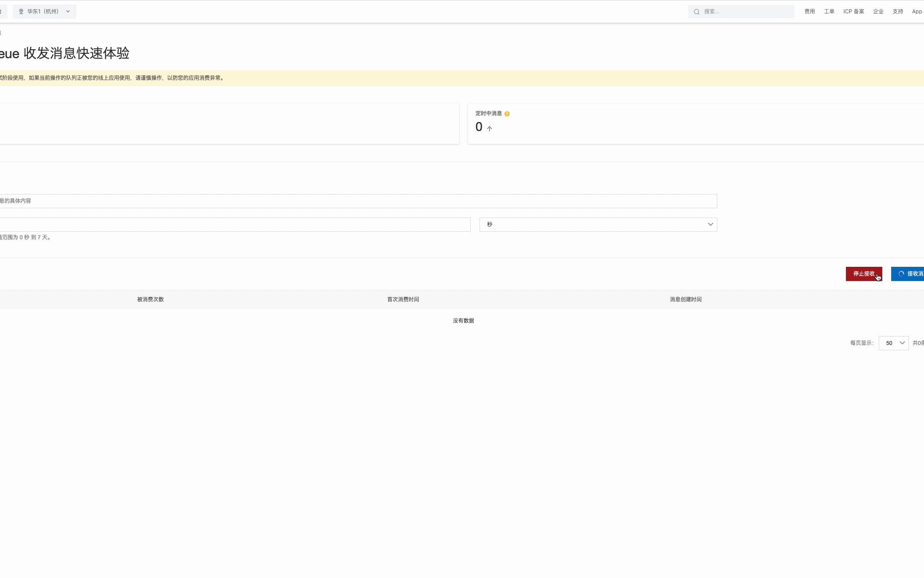This screenshot has height=578, width=924.
Task: Click the search magnifier icon
Action: [x=696, y=11]
